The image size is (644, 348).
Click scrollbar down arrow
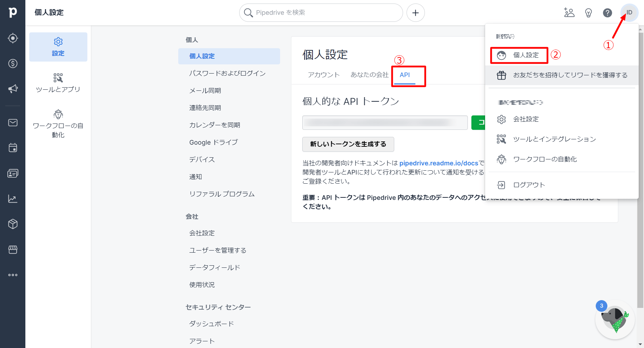(640, 344)
